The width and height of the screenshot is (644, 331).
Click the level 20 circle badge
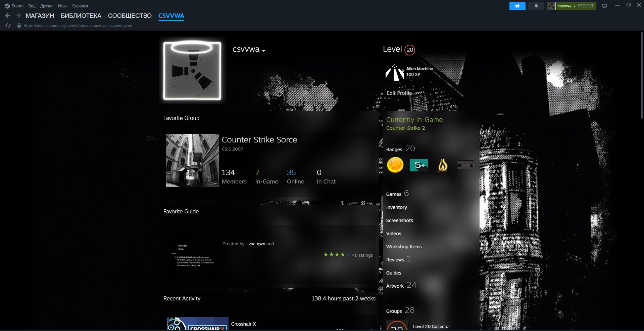(x=409, y=50)
